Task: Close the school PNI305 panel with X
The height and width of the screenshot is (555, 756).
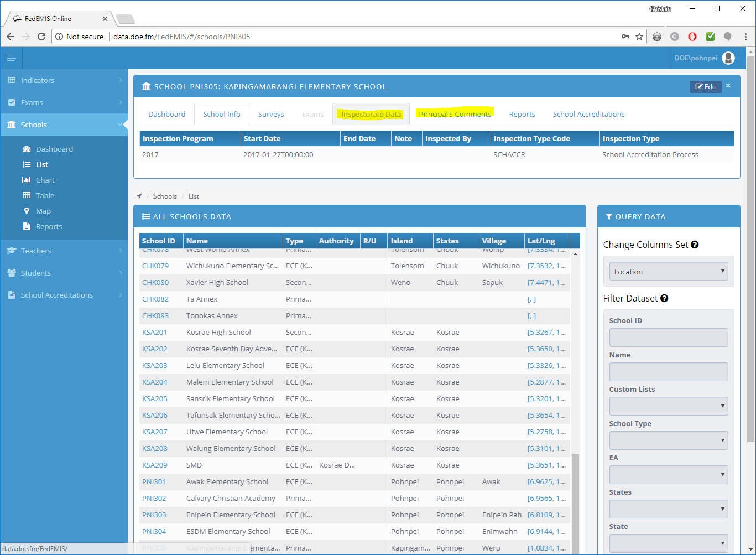Action: [728, 86]
